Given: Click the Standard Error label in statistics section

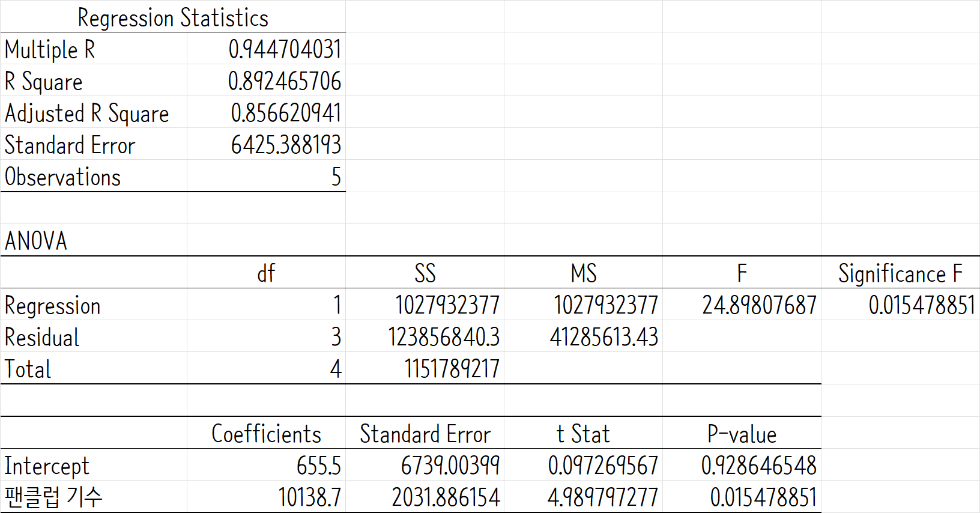Looking at the screenshot, I should (x=70, y=145).
